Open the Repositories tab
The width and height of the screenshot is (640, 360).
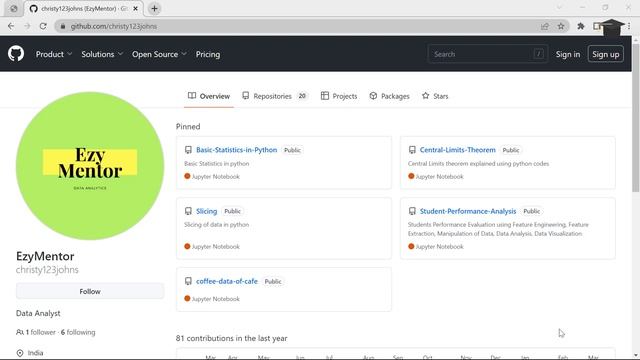click(275, 96)
